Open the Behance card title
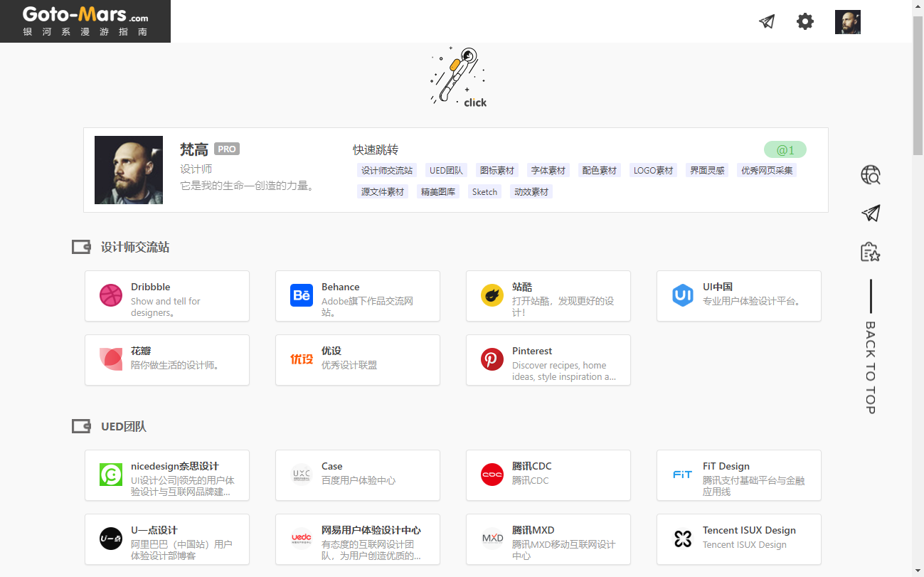 tap(341, 287)
